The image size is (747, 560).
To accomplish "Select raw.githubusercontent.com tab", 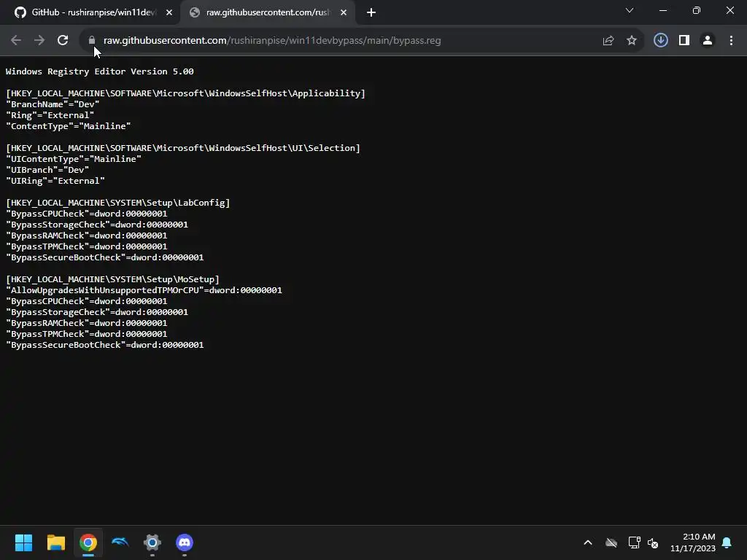I will click(267, 12).
